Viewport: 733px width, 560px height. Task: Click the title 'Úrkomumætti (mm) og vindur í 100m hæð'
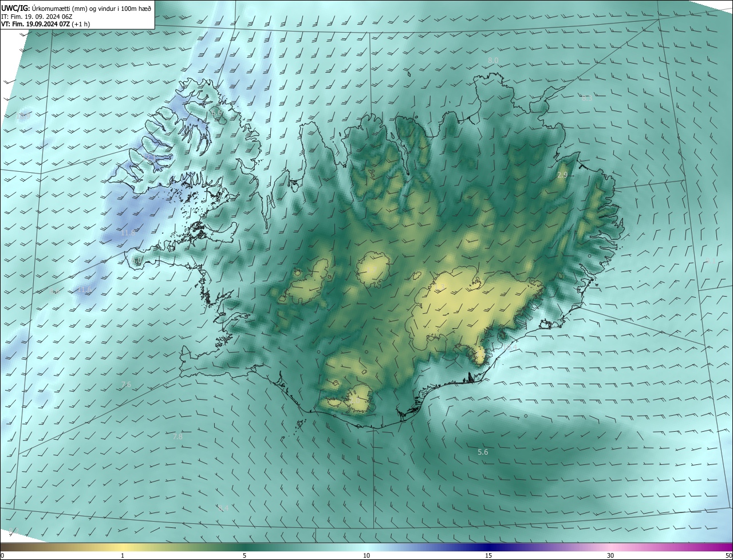click(92, 8)
